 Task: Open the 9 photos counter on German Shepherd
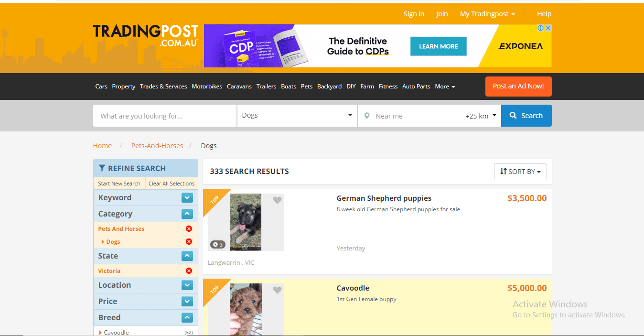218,245
